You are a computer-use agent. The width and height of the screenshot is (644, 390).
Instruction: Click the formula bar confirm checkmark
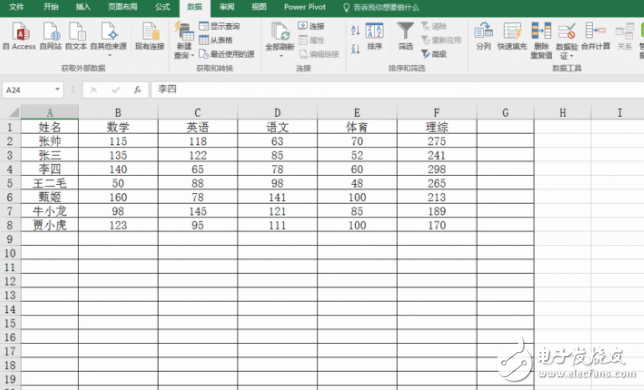click(115, 89)
